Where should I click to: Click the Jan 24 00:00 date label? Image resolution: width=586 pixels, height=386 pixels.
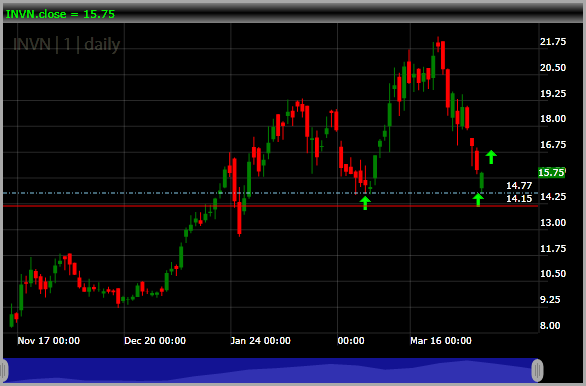260,341
